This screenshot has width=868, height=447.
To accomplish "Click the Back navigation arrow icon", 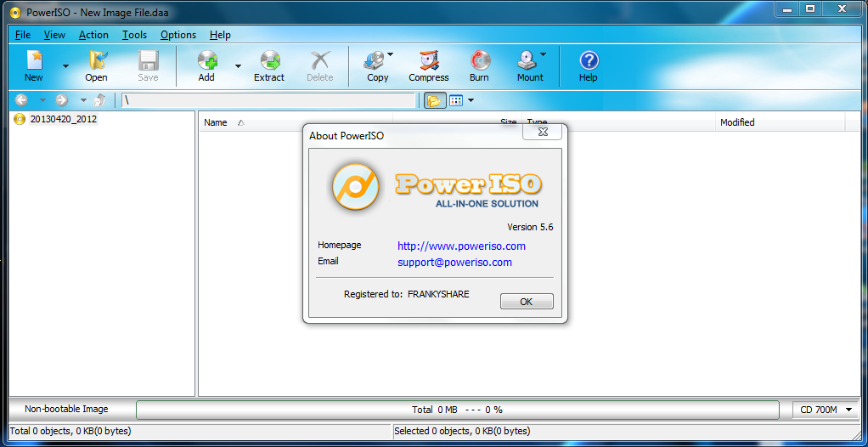I will [x=21, y=100].
